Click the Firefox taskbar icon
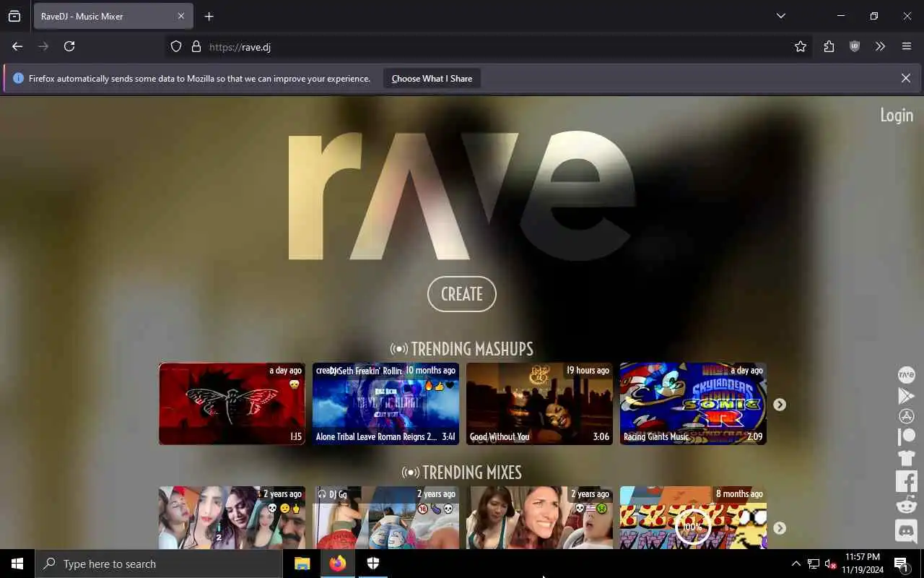Screen dimensions: 924x578 tap(338, 564)
